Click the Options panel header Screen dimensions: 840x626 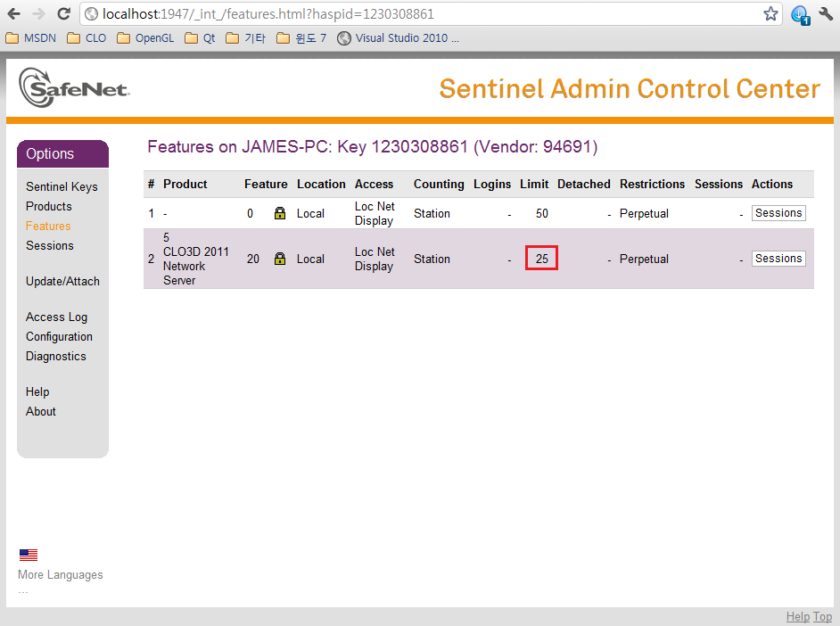[x=62, y=153]
